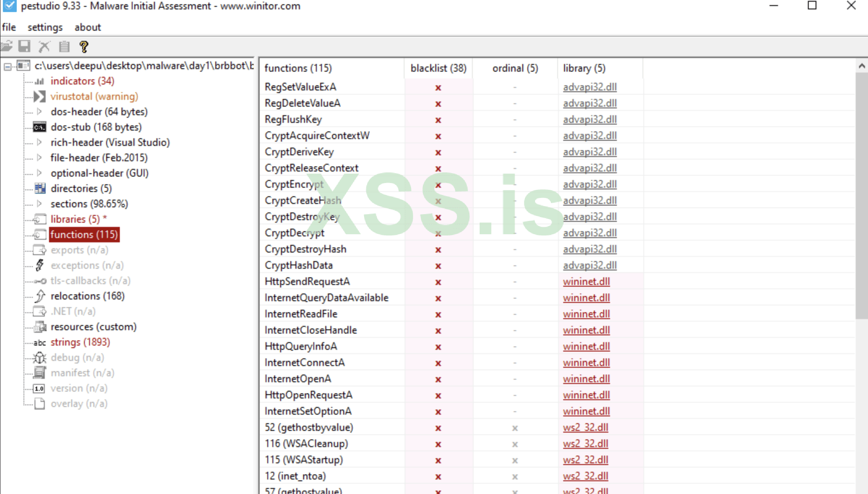This screenshot has width=868, height=494.
Task: Open wininet.dll link for HttpSendRequestA
Action: tap(586, 282)
